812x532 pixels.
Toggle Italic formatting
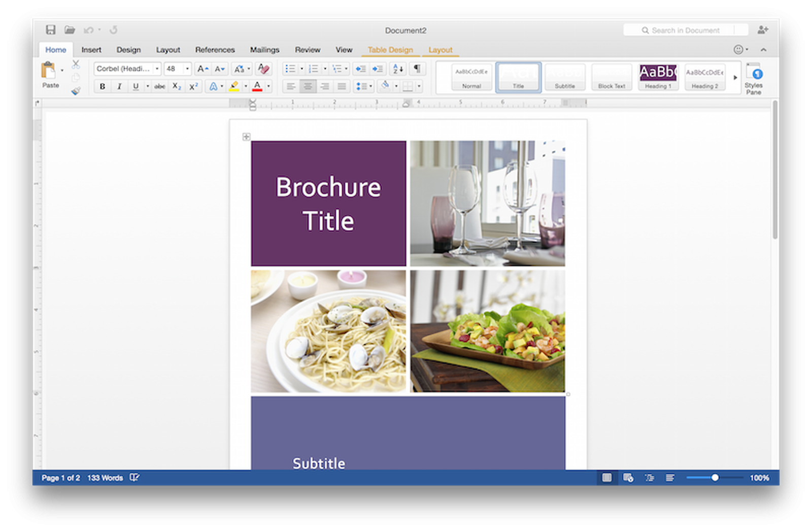[119, 86]
